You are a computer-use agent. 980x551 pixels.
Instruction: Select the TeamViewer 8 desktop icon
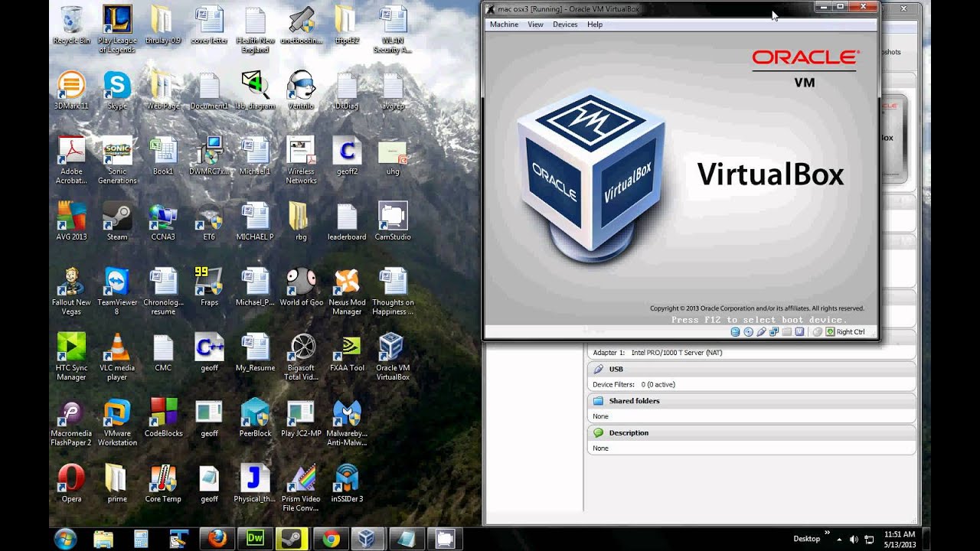pyautogui.click(x=117, y=292)
